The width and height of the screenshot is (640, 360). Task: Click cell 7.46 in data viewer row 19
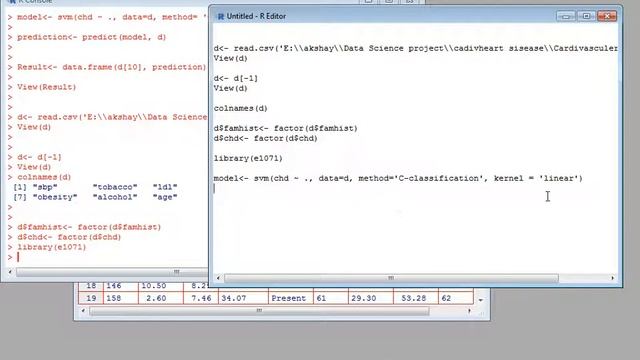pyautogui.click(x=201, y=298)
